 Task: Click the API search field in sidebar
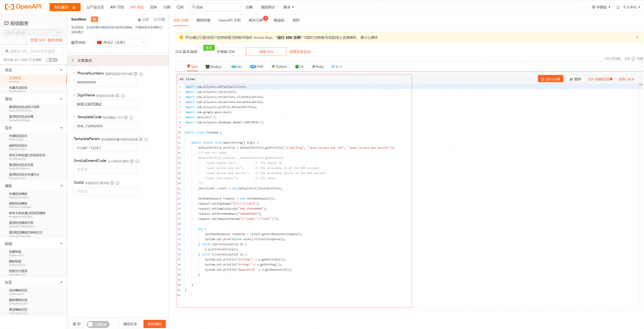point(33,51)
